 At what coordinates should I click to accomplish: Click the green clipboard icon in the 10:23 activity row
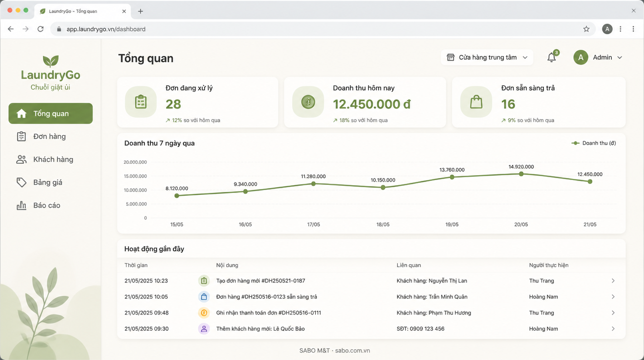[204, 281]
